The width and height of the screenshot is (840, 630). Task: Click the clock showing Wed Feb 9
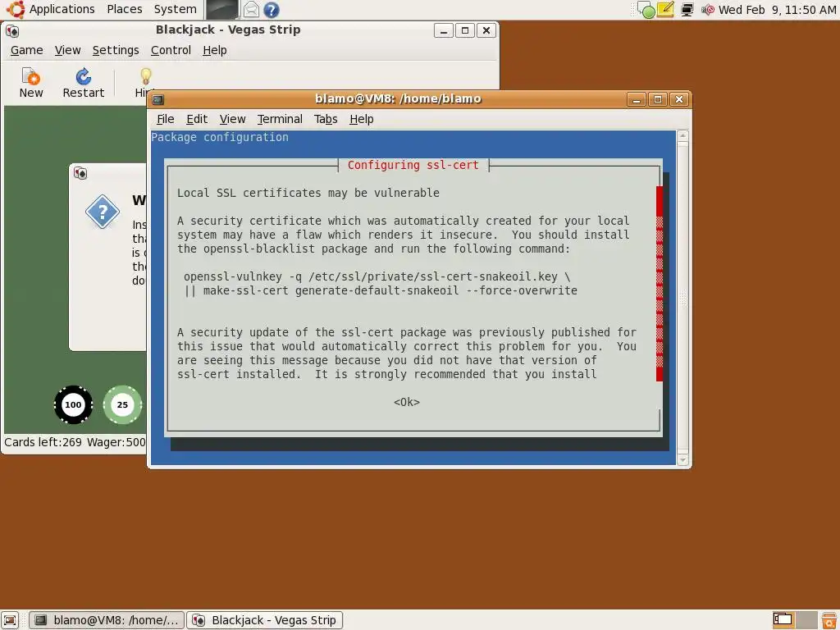777,10
